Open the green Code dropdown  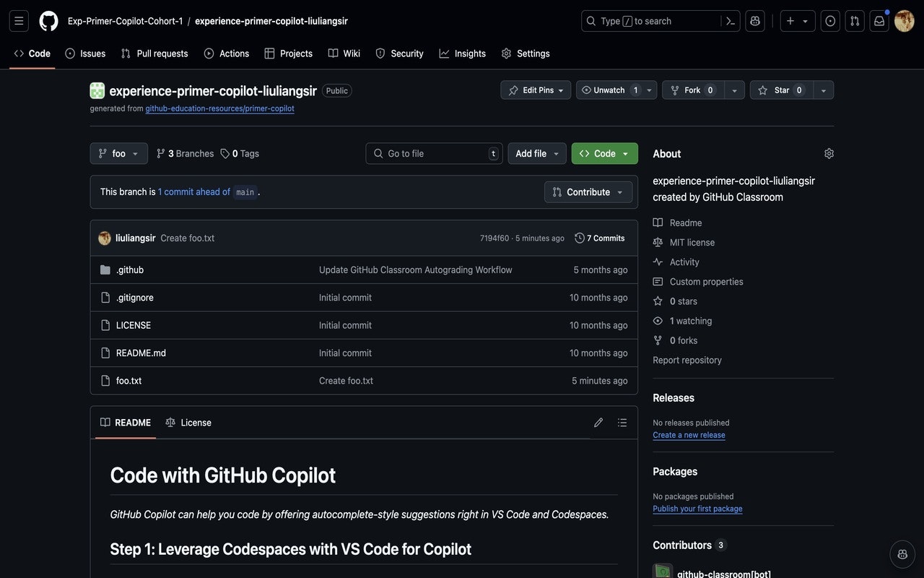pos(605,153)
